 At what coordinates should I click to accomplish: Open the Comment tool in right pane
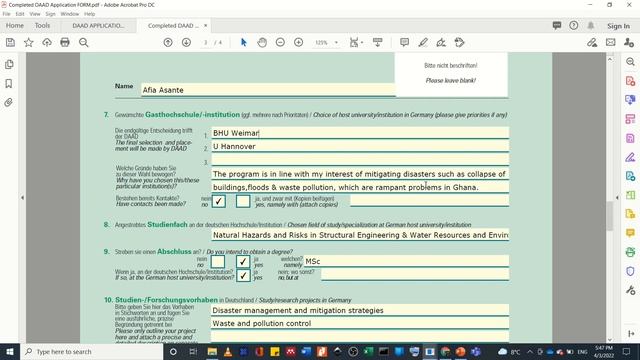pos(630,233)
